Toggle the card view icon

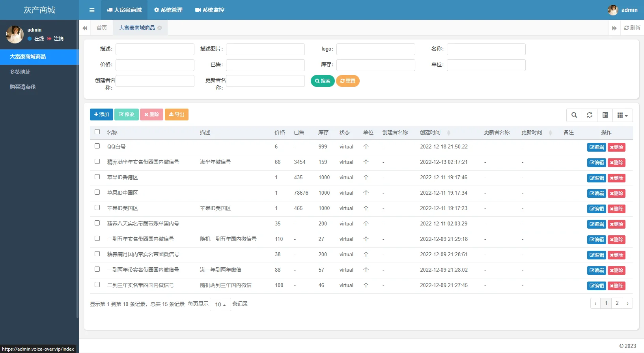coord(605,115)
